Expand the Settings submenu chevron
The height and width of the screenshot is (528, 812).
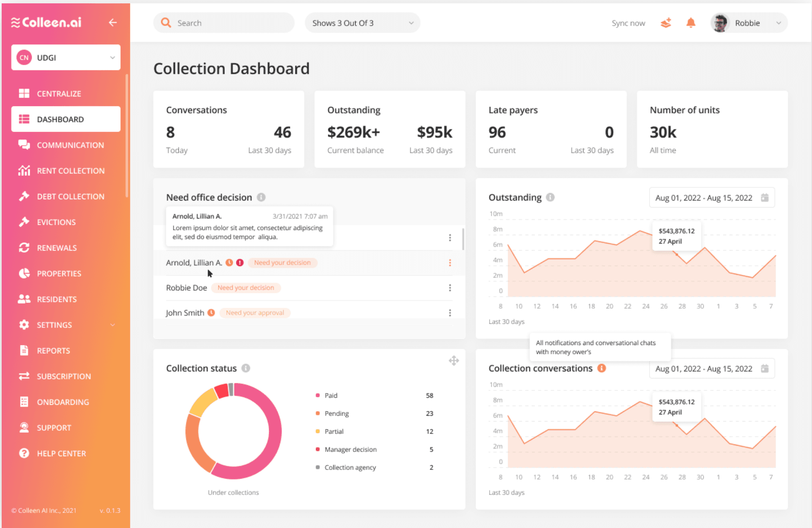click(x=112, y=325)
